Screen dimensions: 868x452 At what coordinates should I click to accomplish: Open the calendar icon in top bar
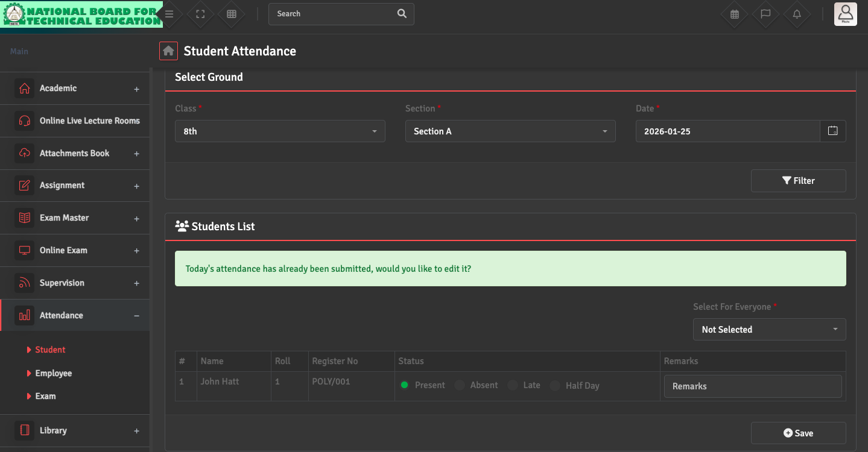tap(734, 14)
